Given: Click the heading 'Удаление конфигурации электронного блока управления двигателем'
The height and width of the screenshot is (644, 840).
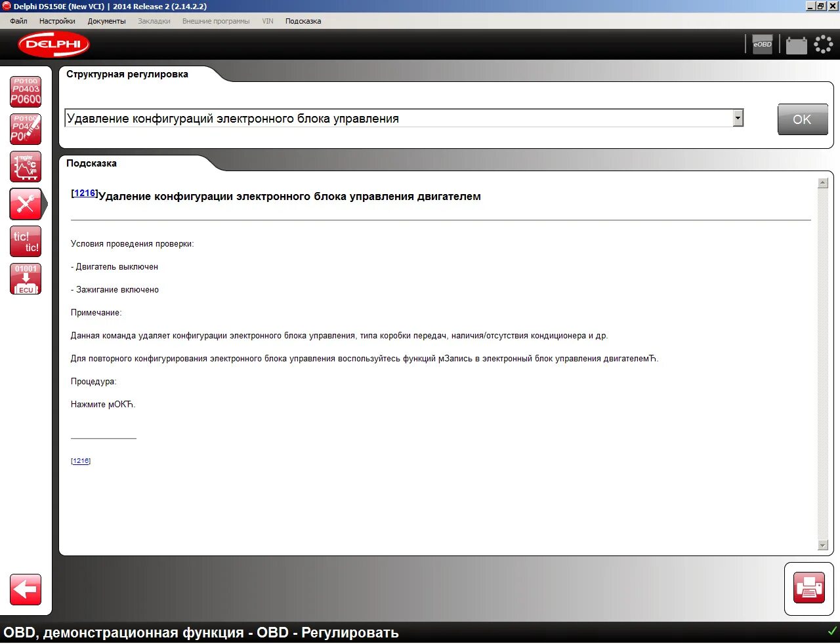Looking at the screenshot, I should pyautogui.click(x=289, y=196).
